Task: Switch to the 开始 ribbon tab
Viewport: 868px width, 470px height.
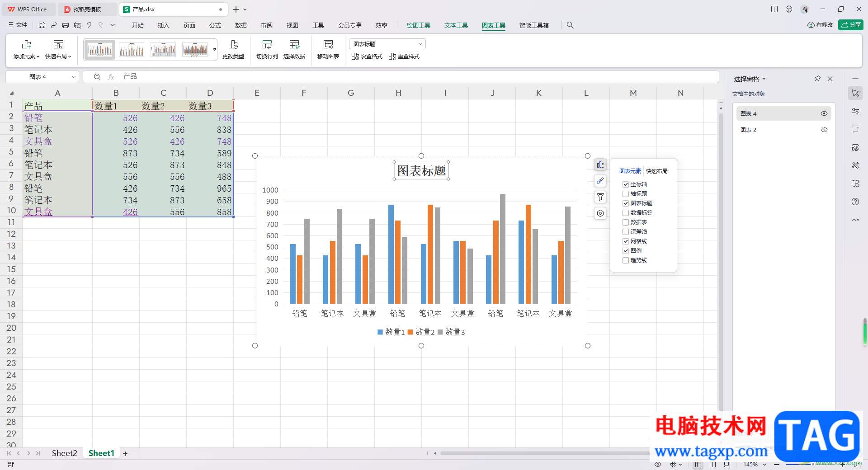Action: [138, 25]
